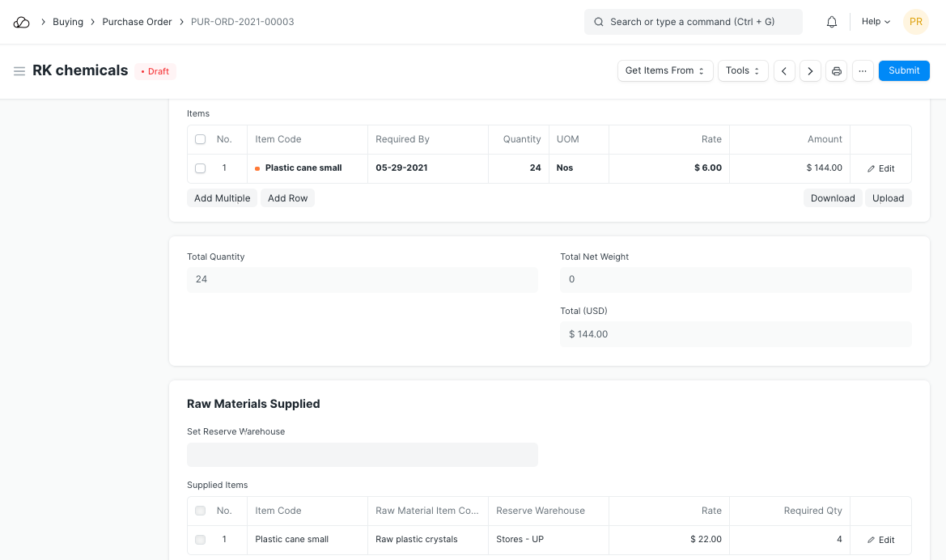Navigate to Buying breadcrumb

click(x=68, y=22)
